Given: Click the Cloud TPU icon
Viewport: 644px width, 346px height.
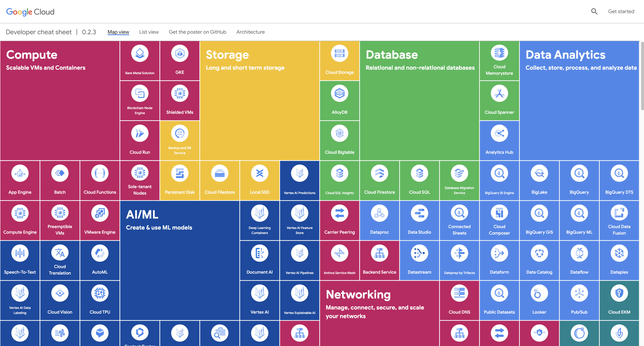Looking at the screenshot, I should pos(100,293).
